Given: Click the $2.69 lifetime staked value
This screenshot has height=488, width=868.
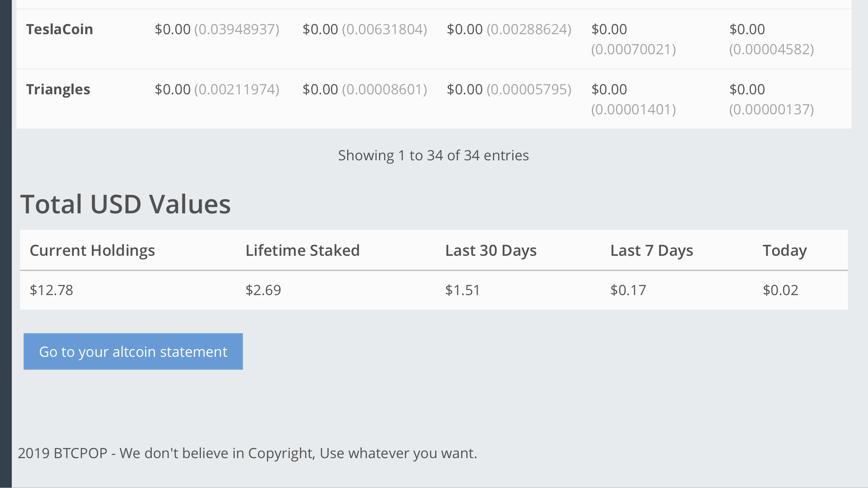Looking at the screenshot, I should [263, 290].
